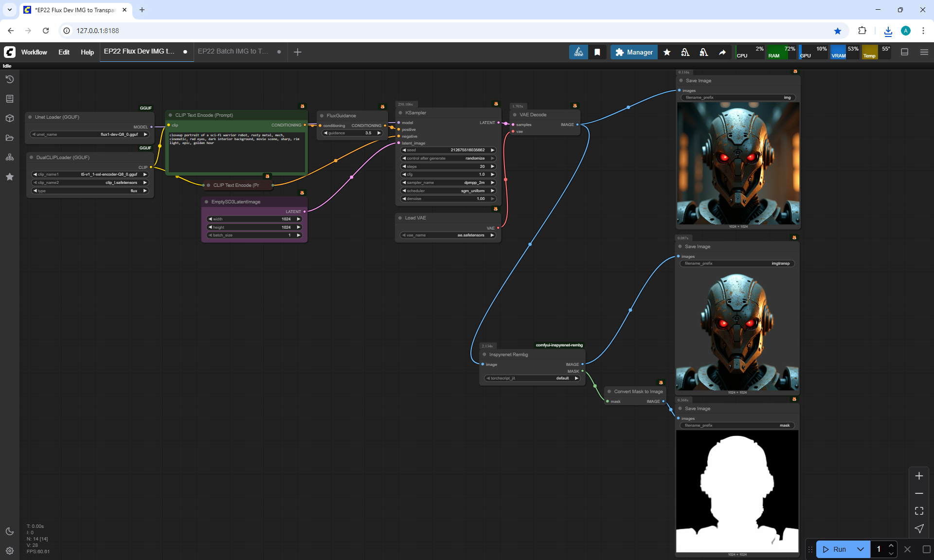Open the queue history sidebar icon
The image size is (934, 560).
pyautogui.click(x=10, y=79)
